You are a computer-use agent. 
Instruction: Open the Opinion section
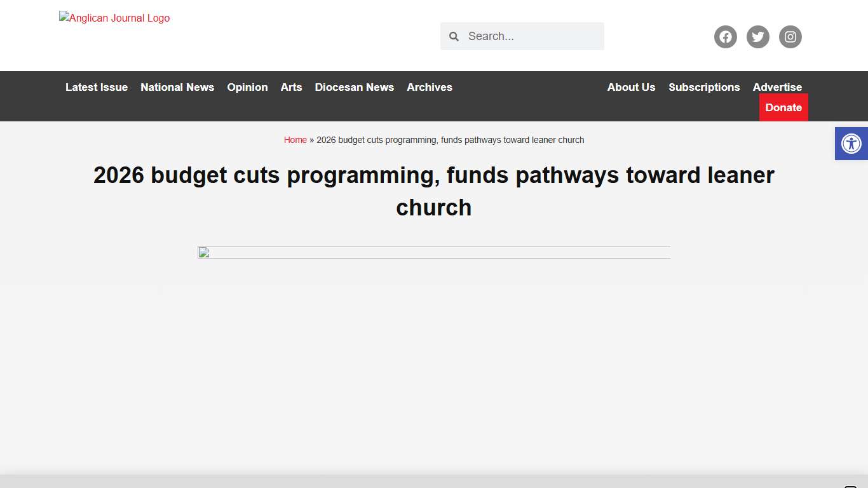[x=247, y=87]
